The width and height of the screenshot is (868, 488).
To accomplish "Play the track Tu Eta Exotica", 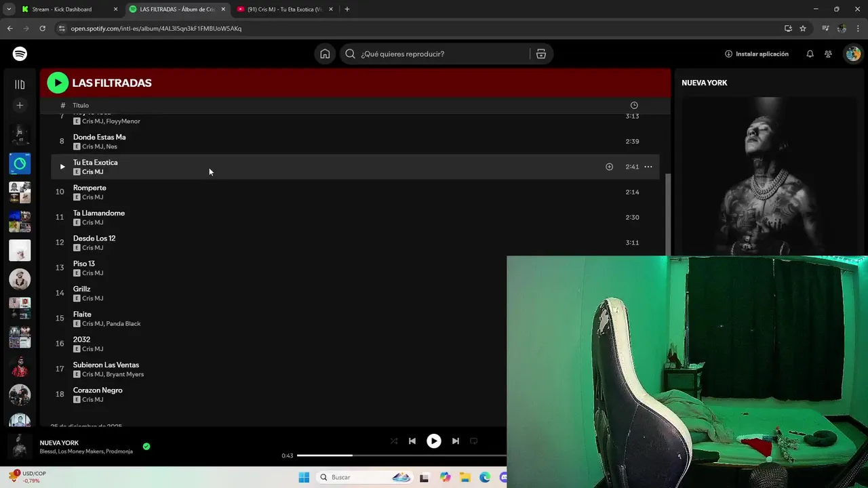I will click(x=62, y=167).
